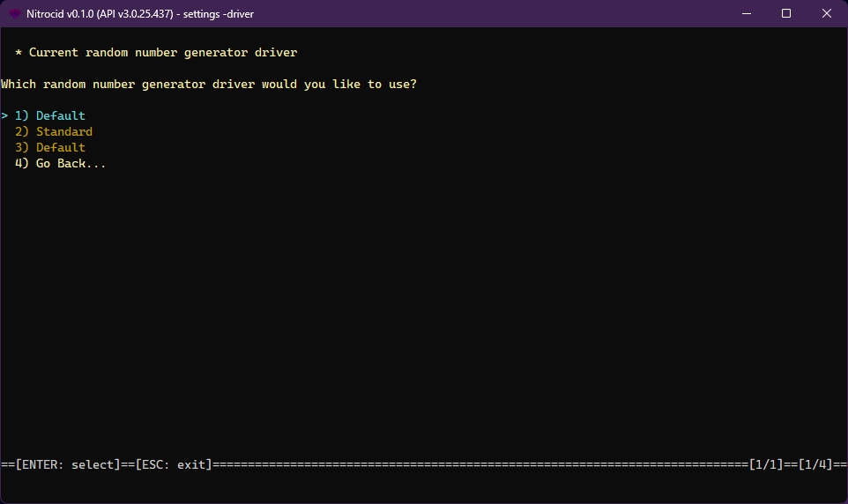
Task: Close the Nitrocid settings window
Action: 826,14
